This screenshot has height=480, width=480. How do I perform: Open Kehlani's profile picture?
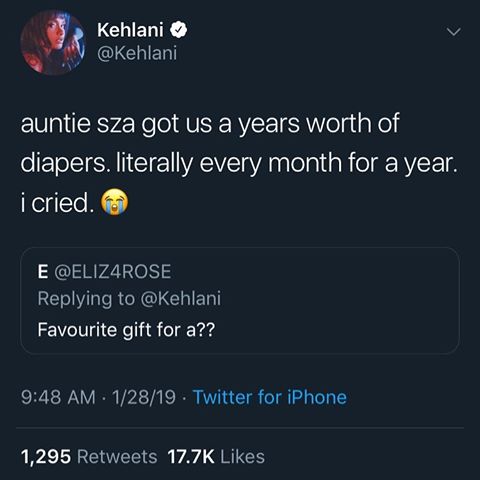pyautogui.click(x=53, y=42)
